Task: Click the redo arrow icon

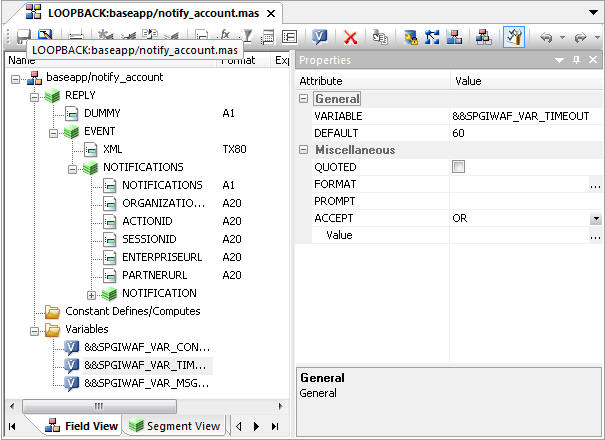Action: coord(580,37)
